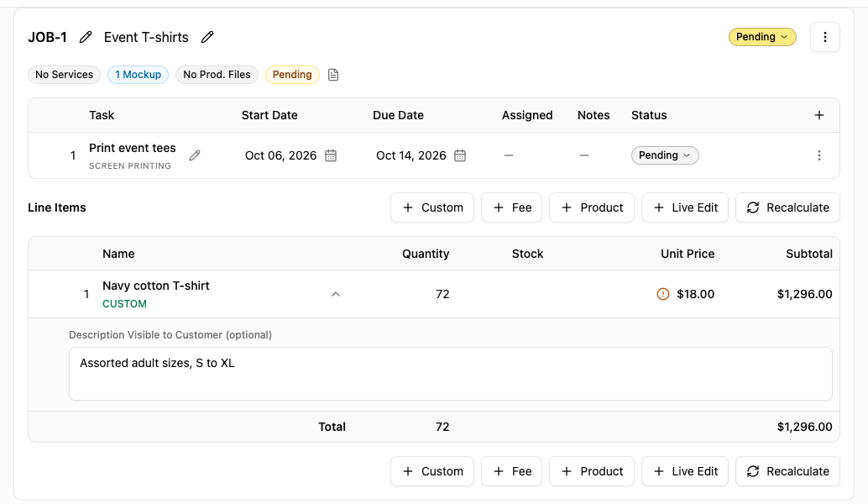
Task: Add a new task with plus icon
Action: 819,115
